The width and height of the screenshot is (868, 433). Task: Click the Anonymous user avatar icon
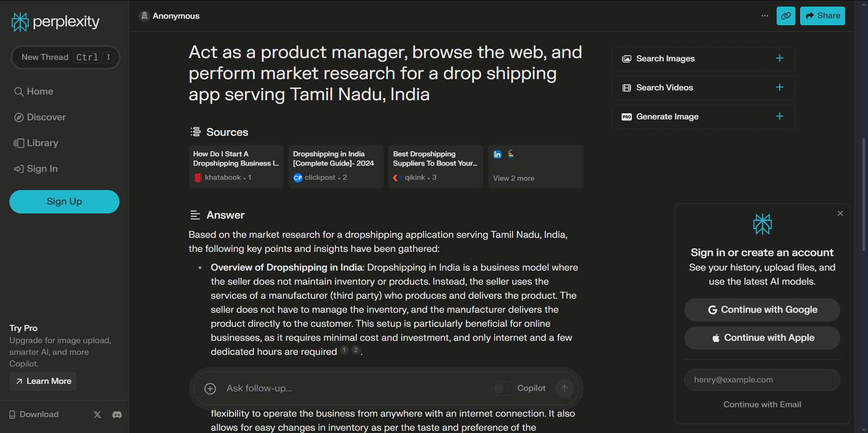tap(144, 16)
